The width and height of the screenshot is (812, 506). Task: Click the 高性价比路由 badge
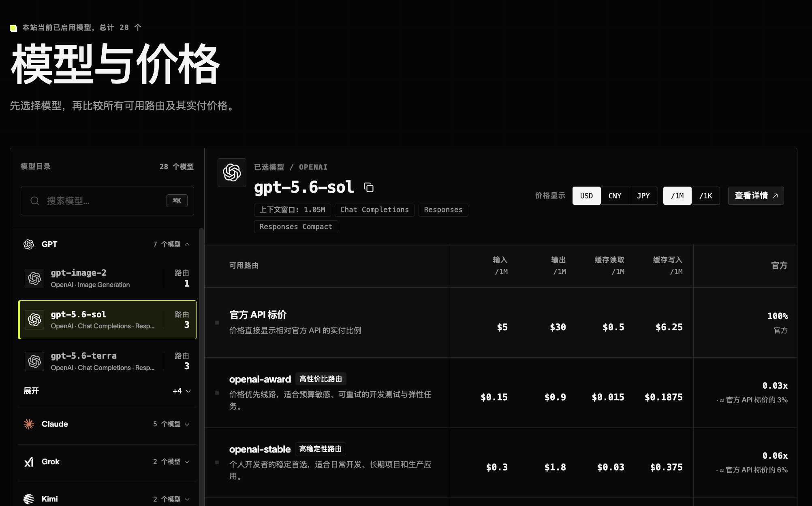pyautogui.click(x=321, y=379)
